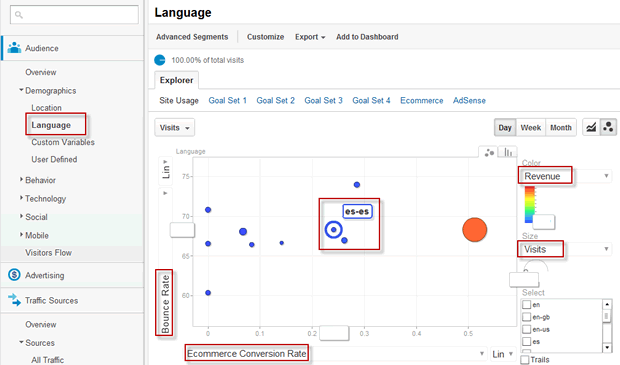Select bar chart tab icon
620x365 pixels.
click(508, 152)
